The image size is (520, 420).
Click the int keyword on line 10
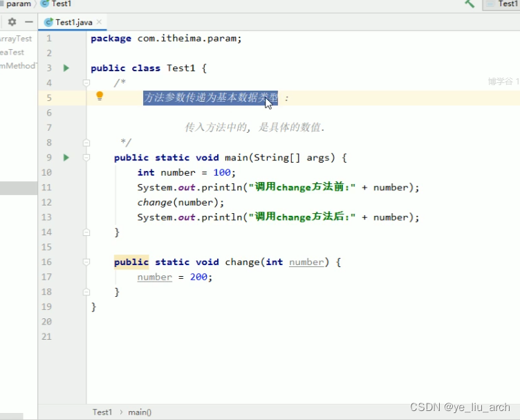(x=146, y=172)
